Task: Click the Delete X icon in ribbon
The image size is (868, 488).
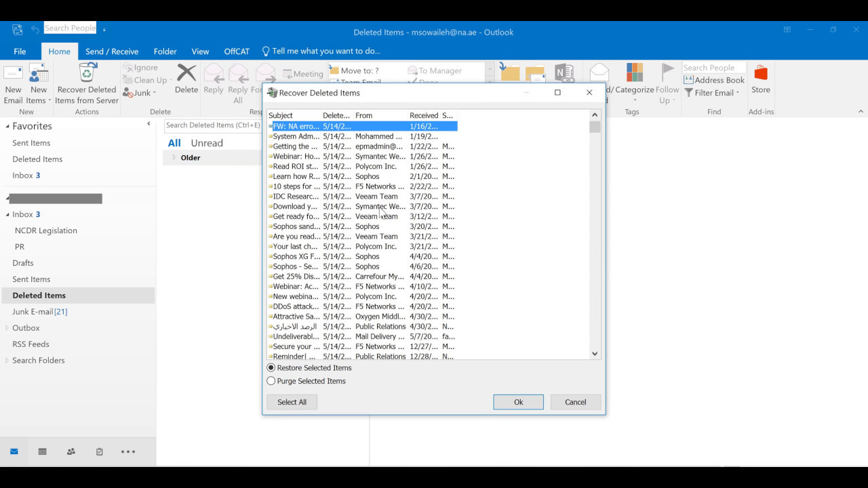Action: pos(186,73)
